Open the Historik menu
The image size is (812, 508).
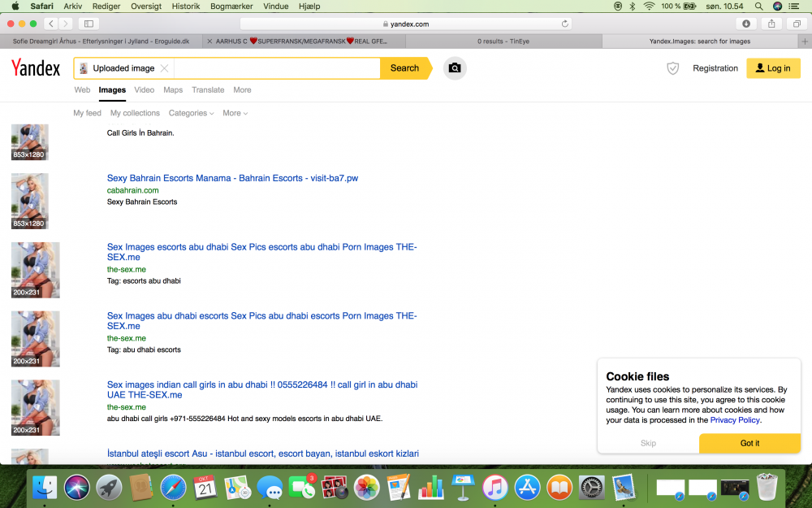click(x=186, y=7)
